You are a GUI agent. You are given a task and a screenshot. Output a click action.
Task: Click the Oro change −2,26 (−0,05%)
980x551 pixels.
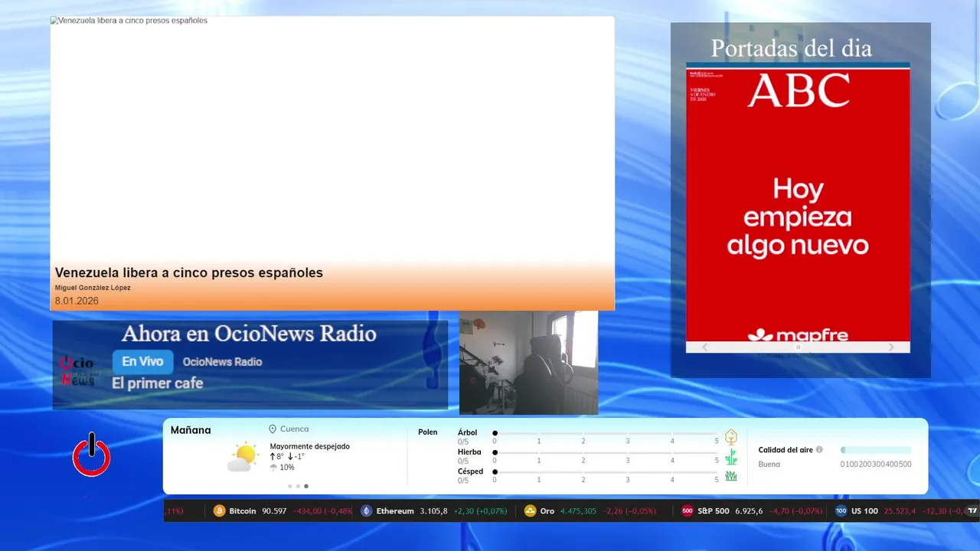click(x=629, y=510)
